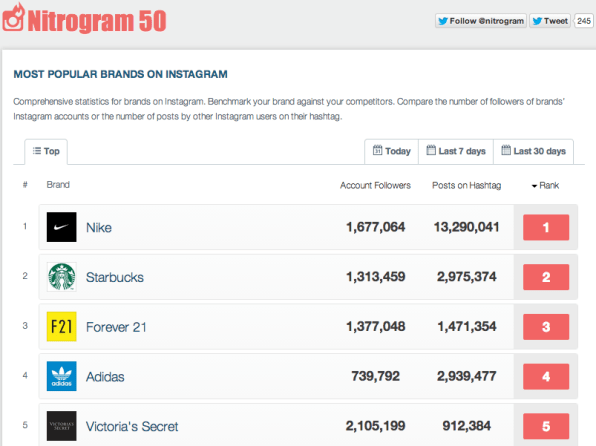
Task: Sort by Account Followers column header
Action: [x=375, y=186]
